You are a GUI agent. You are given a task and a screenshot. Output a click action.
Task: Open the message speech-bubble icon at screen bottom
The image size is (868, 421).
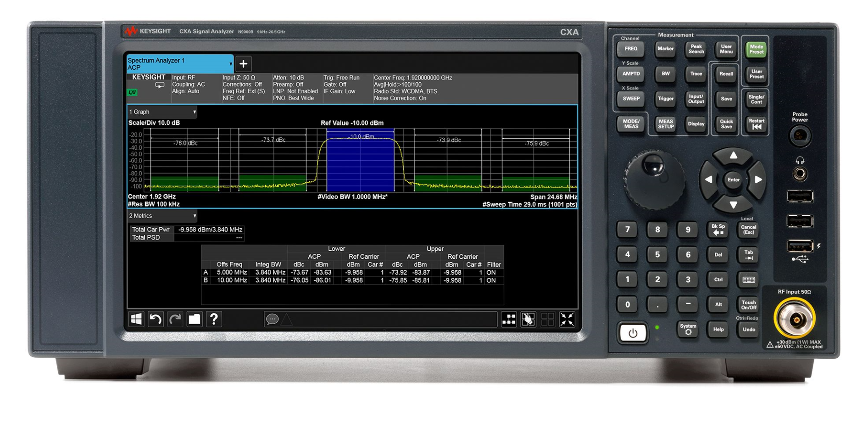(272, 319)
